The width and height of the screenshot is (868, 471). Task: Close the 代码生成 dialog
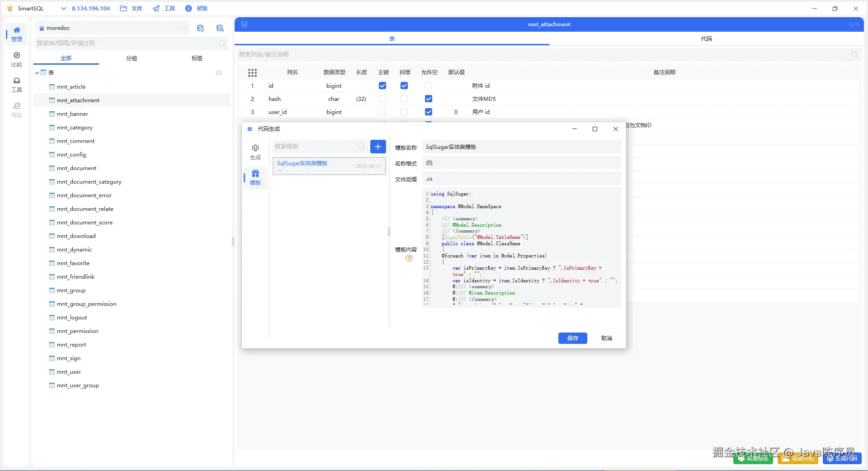[x=616, y=129]
